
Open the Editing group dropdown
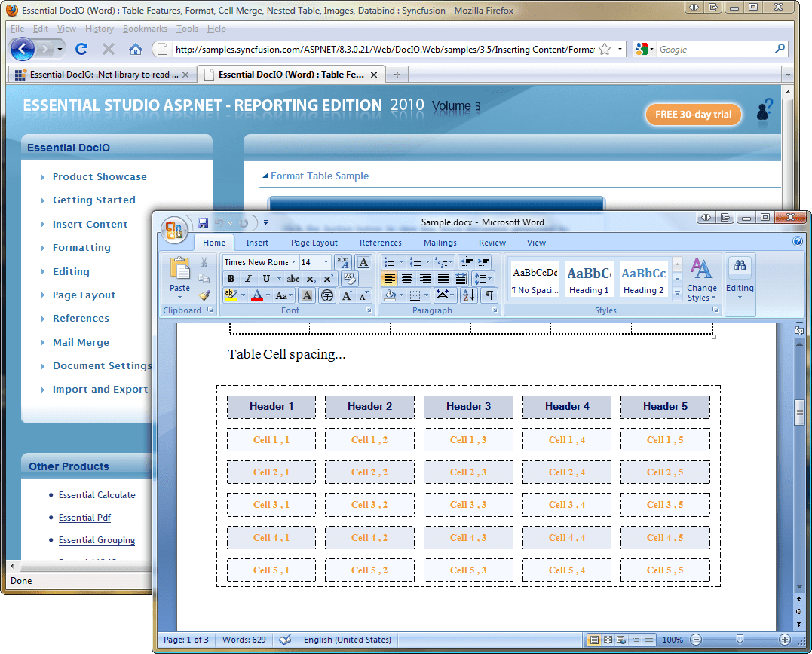(740, 280)
